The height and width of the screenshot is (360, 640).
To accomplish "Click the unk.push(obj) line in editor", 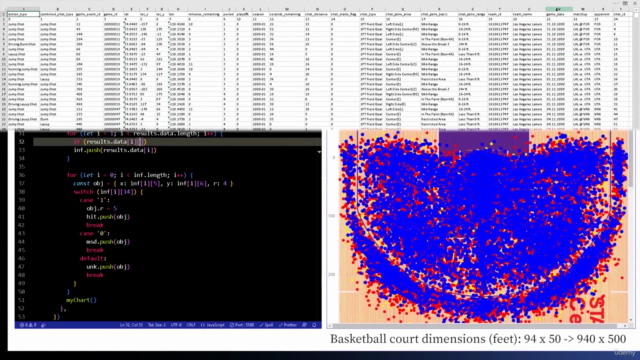I will 108,267.
